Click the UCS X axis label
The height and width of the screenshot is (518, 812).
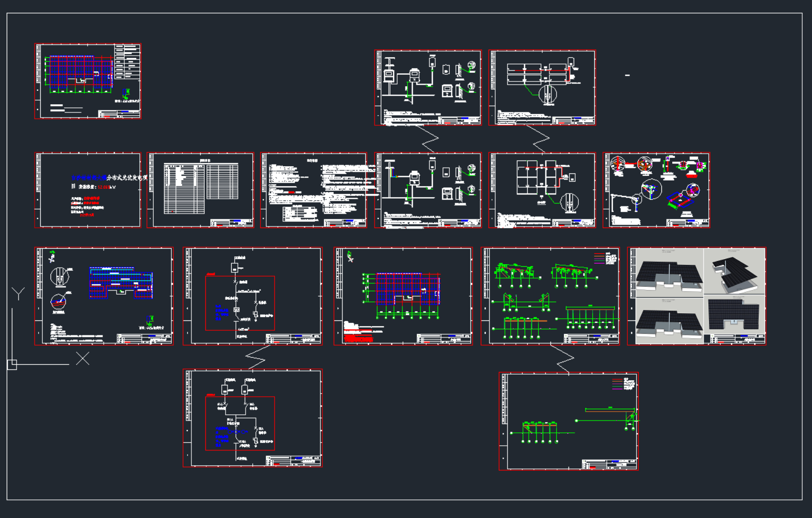[83, 359]
